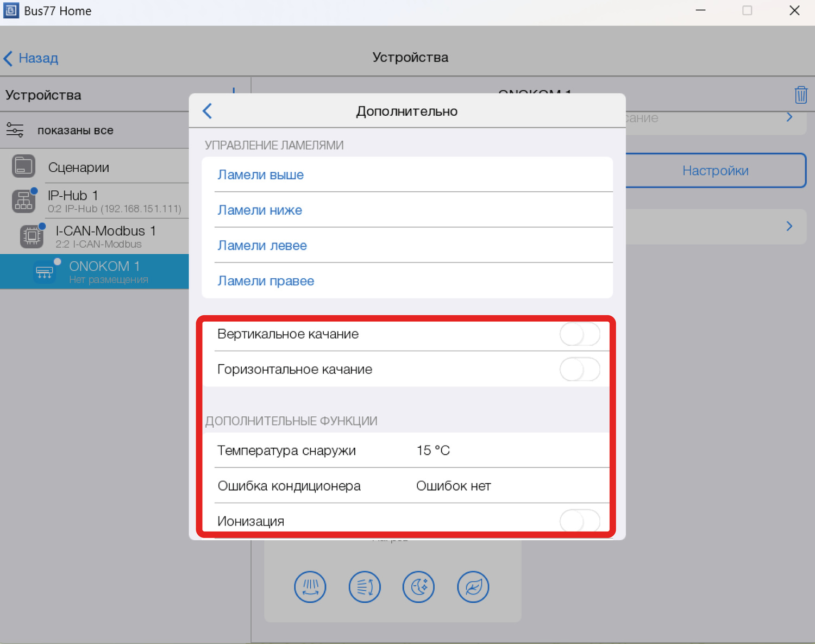815x644 pixels.
Task: Click the Настройки button
Action: (715, 171)
